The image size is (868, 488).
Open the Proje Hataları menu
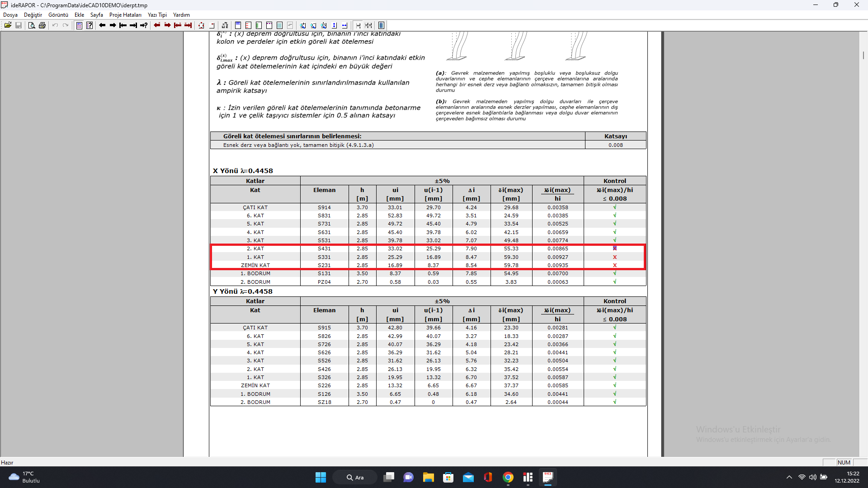click(125, 15)
